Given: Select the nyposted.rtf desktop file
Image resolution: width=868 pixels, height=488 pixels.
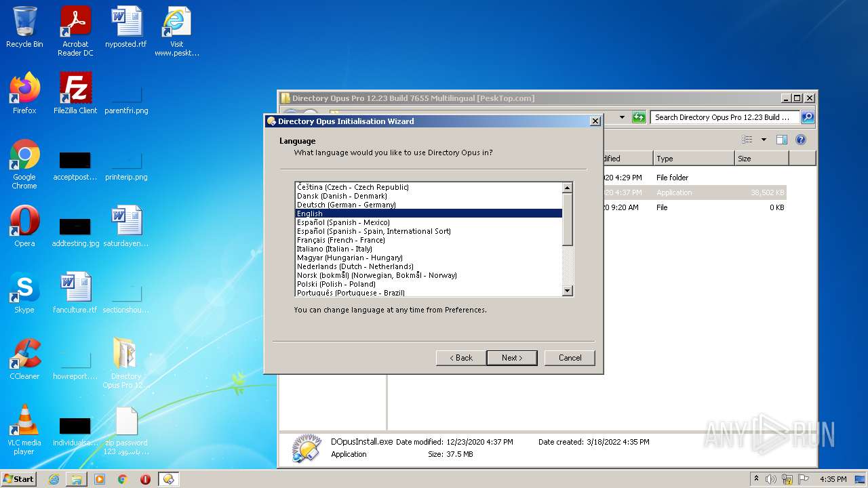Looking at the screenshot, I should click(x=126, y=27).
